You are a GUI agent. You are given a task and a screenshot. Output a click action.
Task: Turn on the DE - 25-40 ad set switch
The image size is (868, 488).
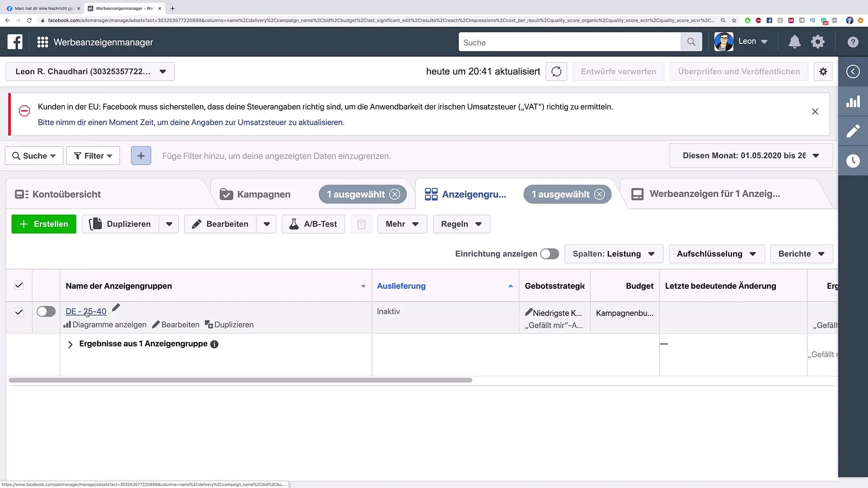click(x=46, y=311)
